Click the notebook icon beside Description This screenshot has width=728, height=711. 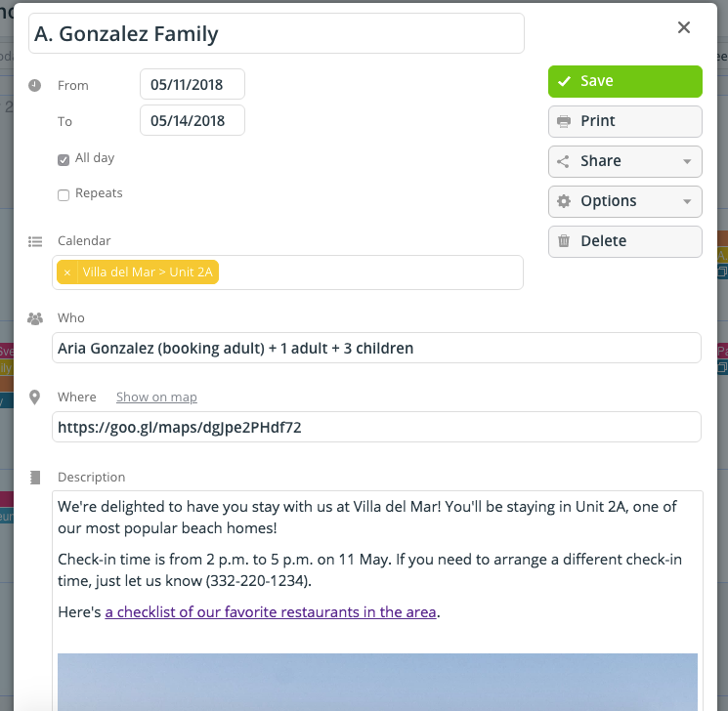tap(35, 478)
